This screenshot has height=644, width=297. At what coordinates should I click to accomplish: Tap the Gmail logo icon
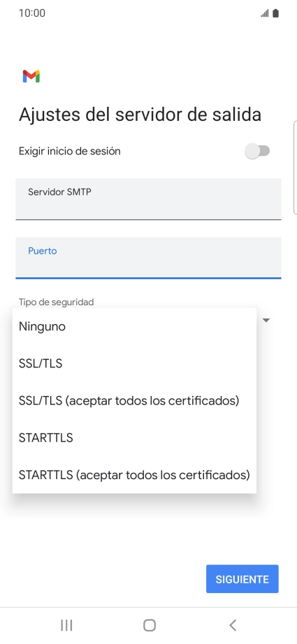(x=31, y=76)
